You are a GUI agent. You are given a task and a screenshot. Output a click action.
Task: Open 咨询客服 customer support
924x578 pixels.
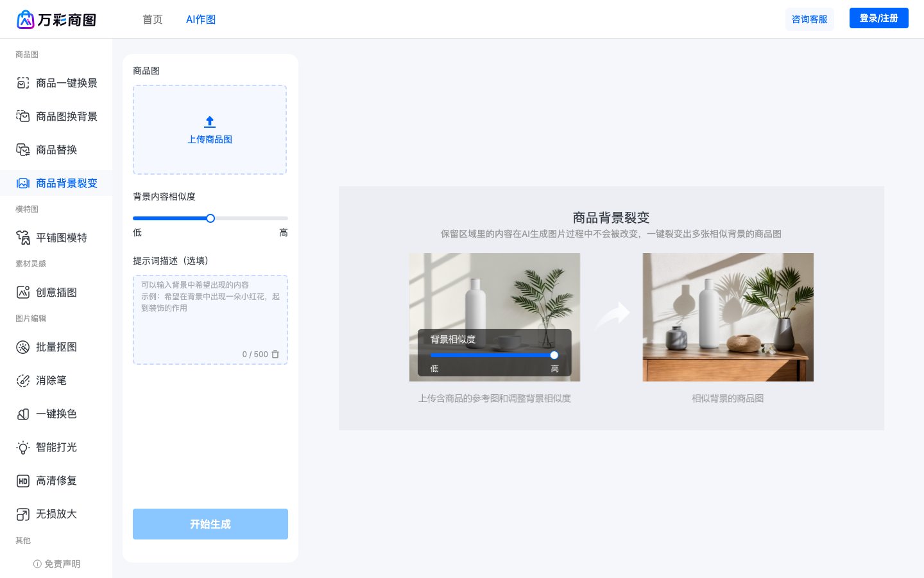[810, 19]
